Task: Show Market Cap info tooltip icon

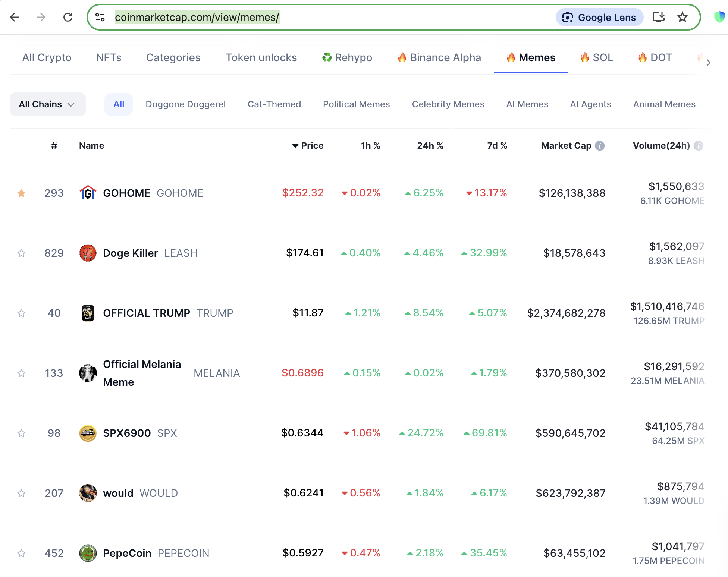Action: (600, 146)
